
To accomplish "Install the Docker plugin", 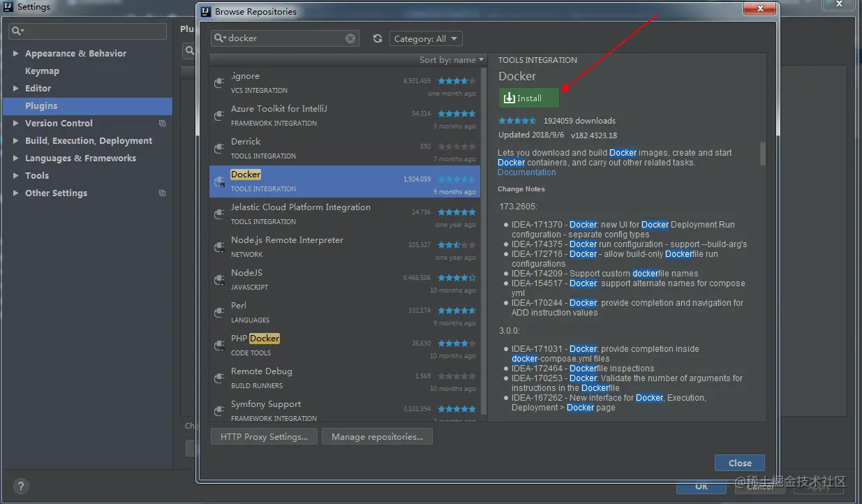I will (x=529, y=98).
